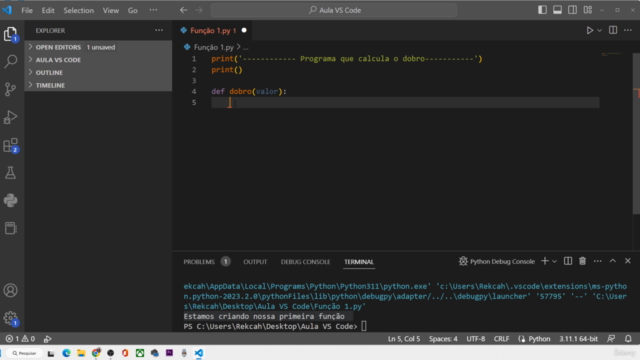Kill terminal with trash icon
Image resolution: width=640 pixels, height=360 pixels.
pos(582,261)
